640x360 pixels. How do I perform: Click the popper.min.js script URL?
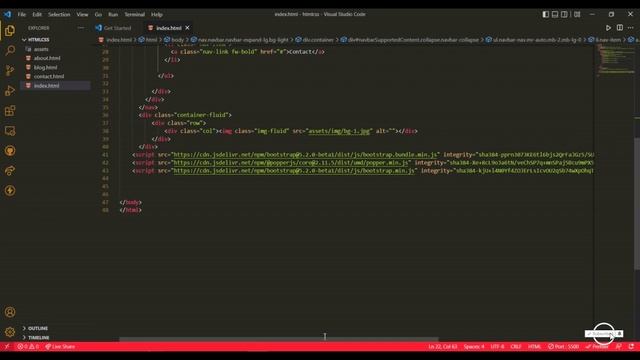point(291,162)
